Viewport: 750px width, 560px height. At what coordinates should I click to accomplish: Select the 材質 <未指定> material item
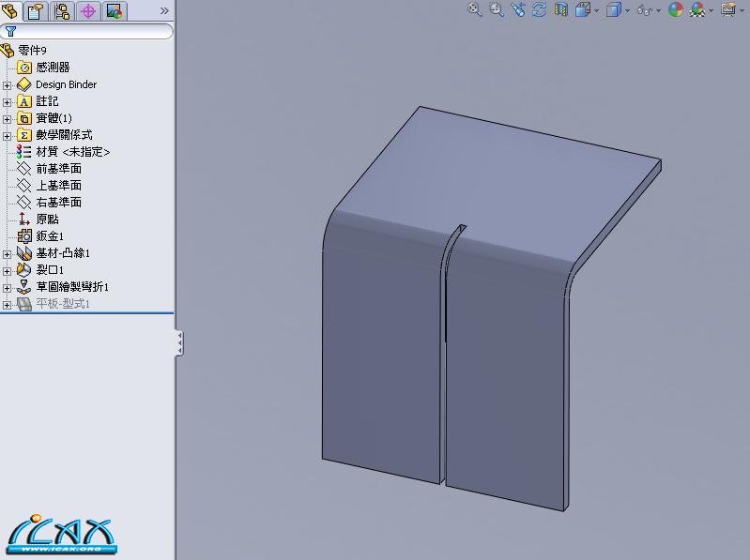pos(72,152)
